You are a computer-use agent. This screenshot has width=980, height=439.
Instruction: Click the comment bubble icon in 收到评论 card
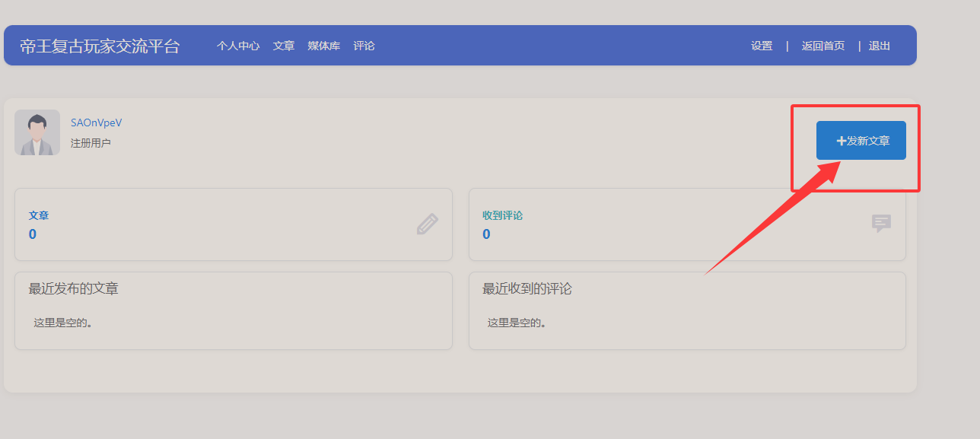pos(881,223)
